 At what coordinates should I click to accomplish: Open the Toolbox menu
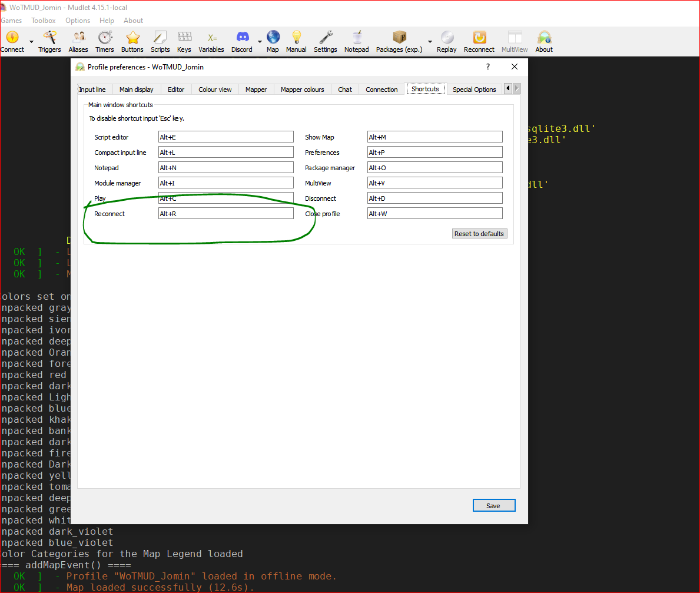tap(44, 21)
